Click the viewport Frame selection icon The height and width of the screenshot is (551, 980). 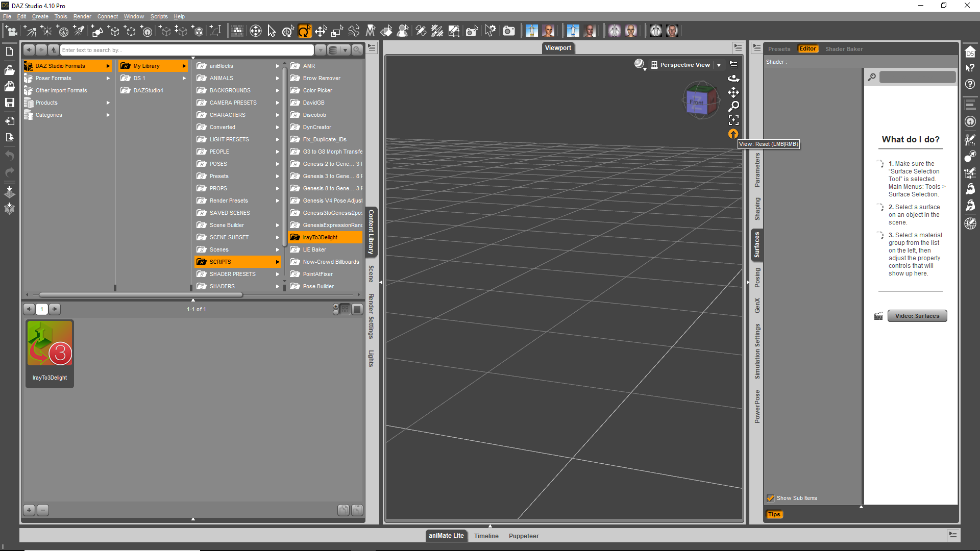733,120
